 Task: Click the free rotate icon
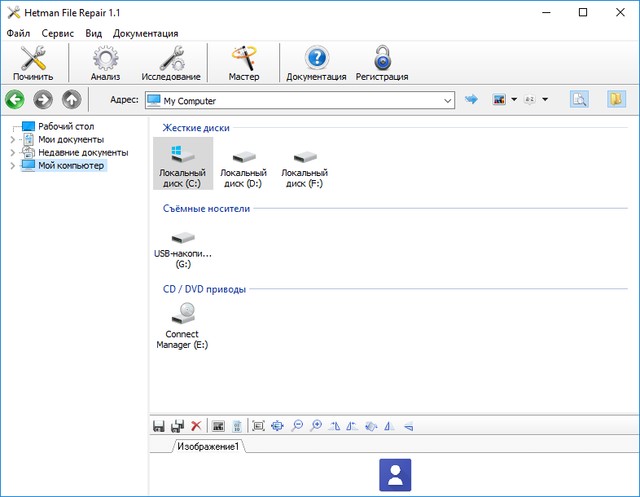coord(371,426)
